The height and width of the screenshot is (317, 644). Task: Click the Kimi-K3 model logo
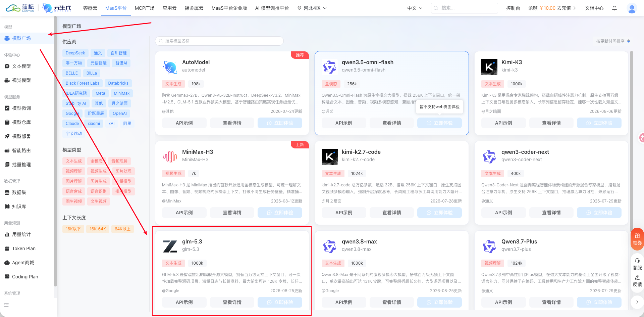tap(489, 67)
